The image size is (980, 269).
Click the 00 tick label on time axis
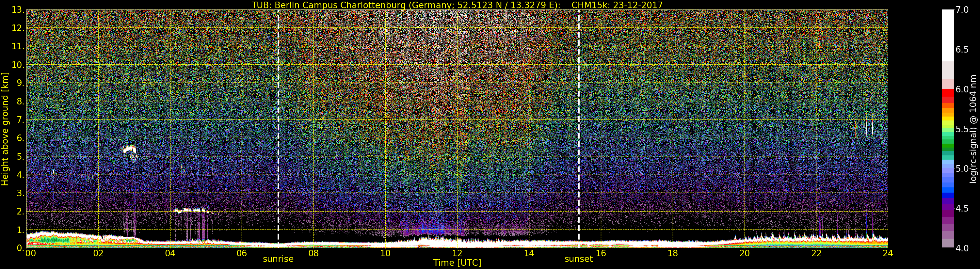pyautogui.click(x=30, y=253)
